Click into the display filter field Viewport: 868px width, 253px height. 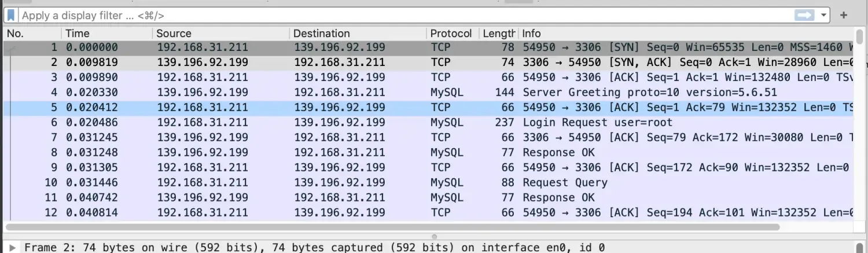(405, 16)
